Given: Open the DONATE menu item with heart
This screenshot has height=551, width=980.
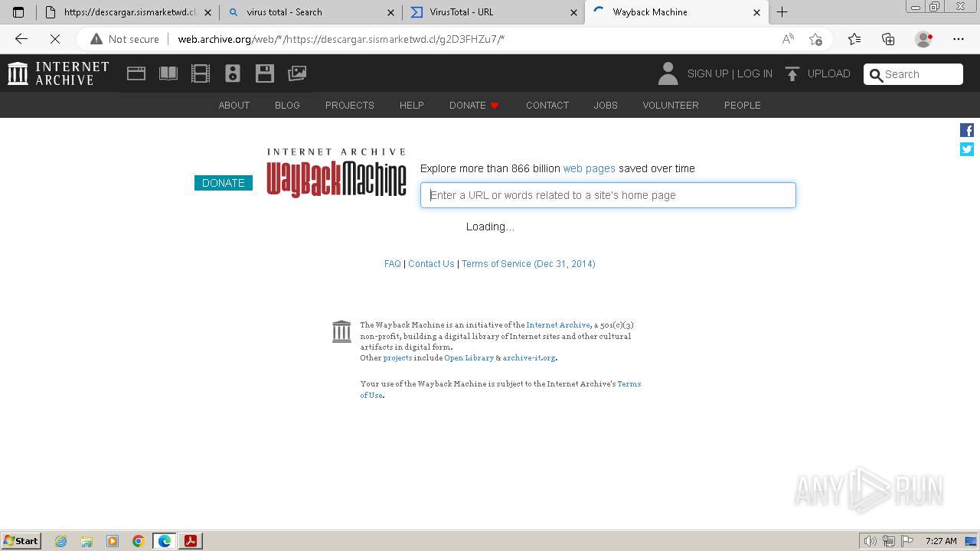Looking at the screenshot, I should coord(475,105).
